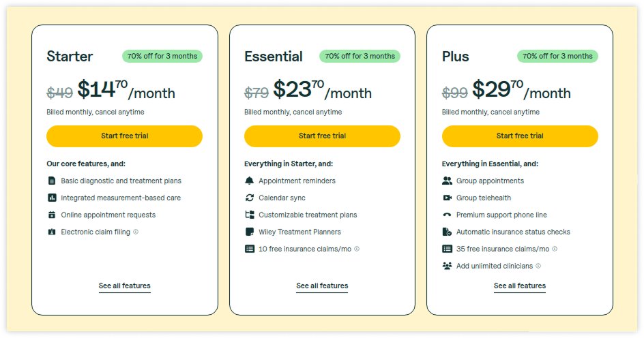The width and height of the screenshot is (644, 338).
Task: Start free trial for Starter plan
Action: pos(124,136)
